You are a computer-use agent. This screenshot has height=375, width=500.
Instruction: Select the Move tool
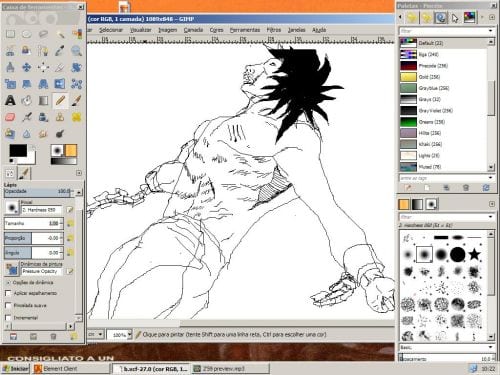tap(27, 67)
